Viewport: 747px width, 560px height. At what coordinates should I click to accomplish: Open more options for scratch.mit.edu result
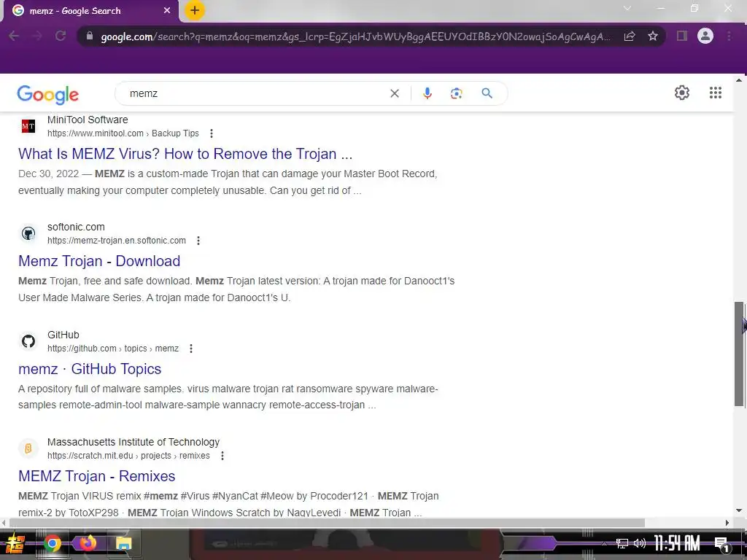tap(222, 456)
